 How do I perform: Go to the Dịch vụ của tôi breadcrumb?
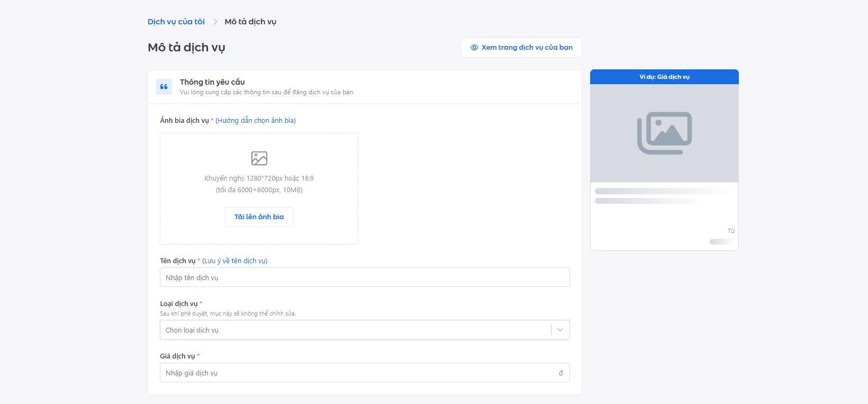pyautogui.click(x=176, y=22)
